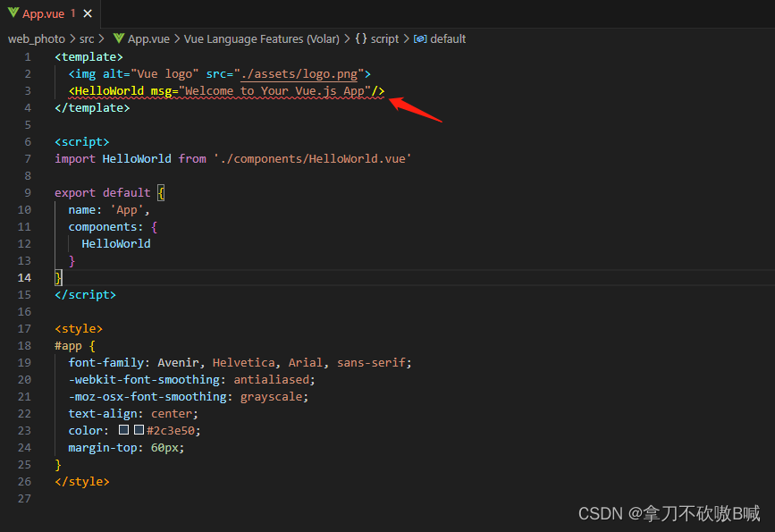Click the components: property text
Screen dimensions: 775x532
pyautogui.click(x=105, y=227)
